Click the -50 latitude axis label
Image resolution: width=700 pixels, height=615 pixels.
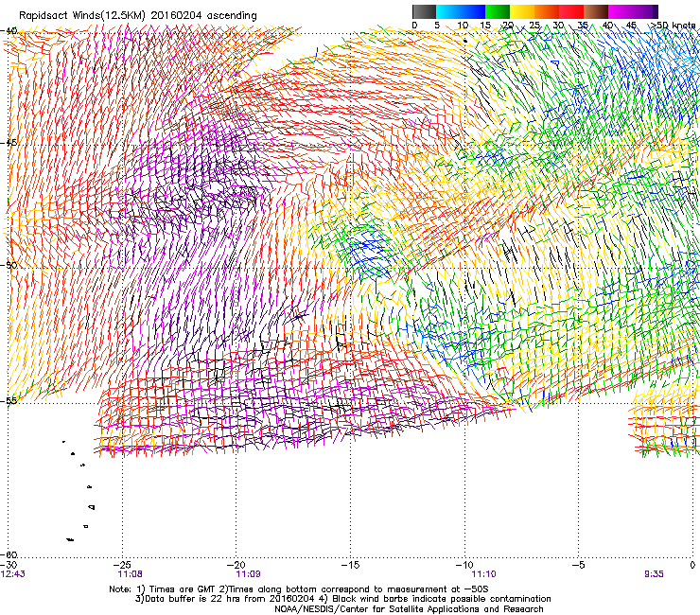click(9, 265)
